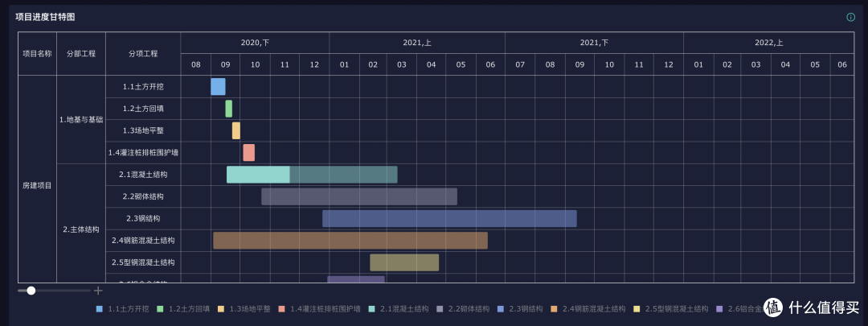This screenshot has height=326, width=868.
Task: Click the 2.2砌体结构 row label
Action: (x=143, y=197)
